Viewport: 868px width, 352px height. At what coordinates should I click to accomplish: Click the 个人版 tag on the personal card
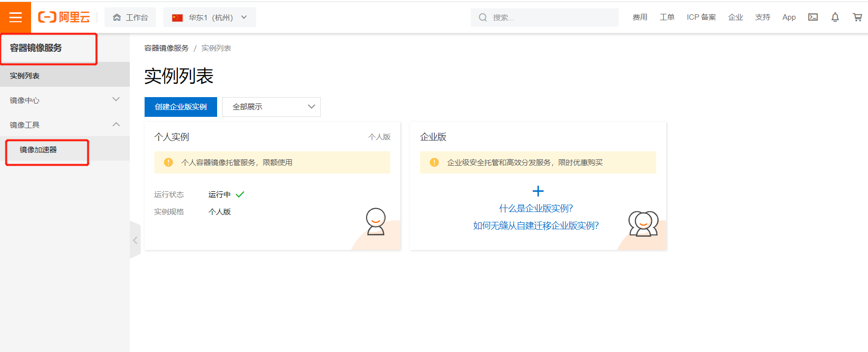coord(379,137)
